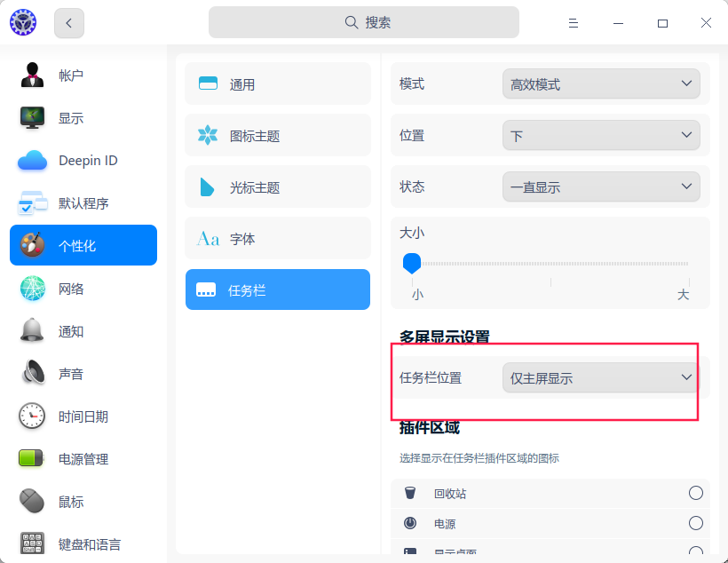Click the 默认程序 windows icon
This screenshot has height=563, width=728.
click(32, 203)
